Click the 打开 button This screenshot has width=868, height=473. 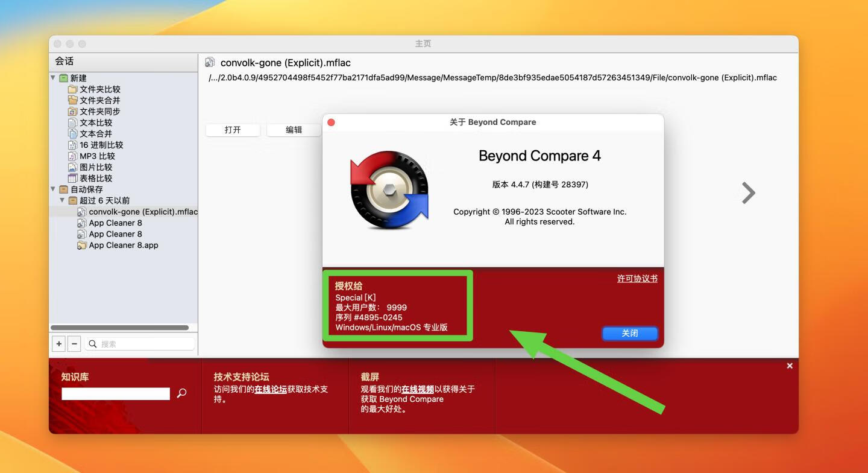click(233, 130)
